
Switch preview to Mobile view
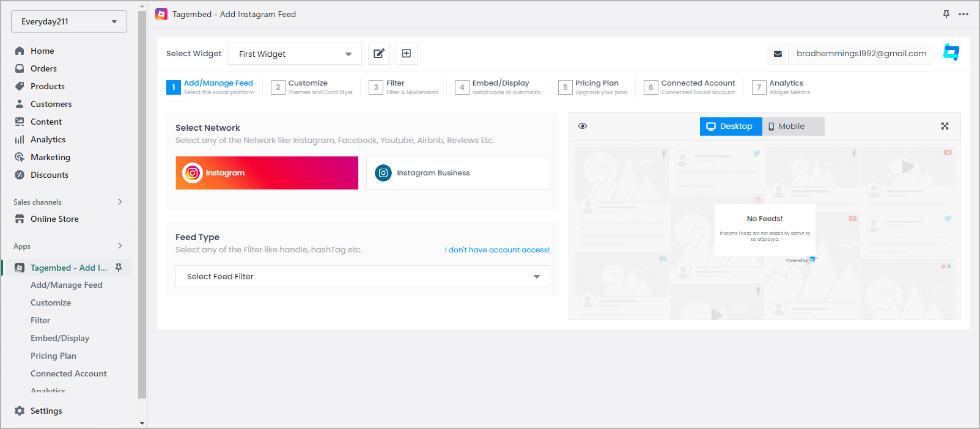coord(793,127)
